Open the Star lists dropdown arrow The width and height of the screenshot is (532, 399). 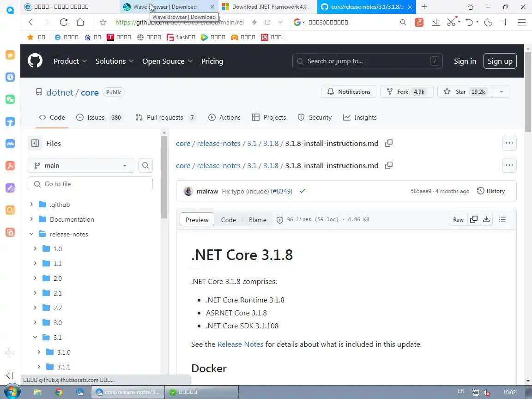pos(501,91)
